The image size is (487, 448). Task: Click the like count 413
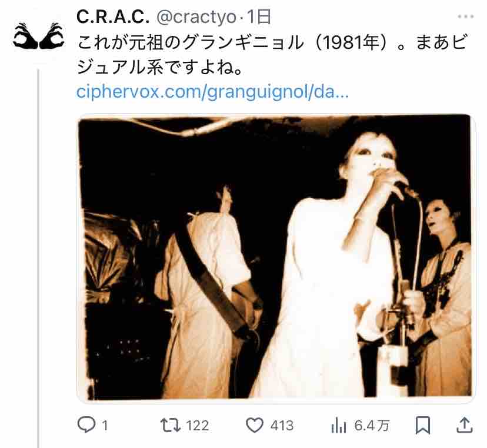(x=282, y=426)
